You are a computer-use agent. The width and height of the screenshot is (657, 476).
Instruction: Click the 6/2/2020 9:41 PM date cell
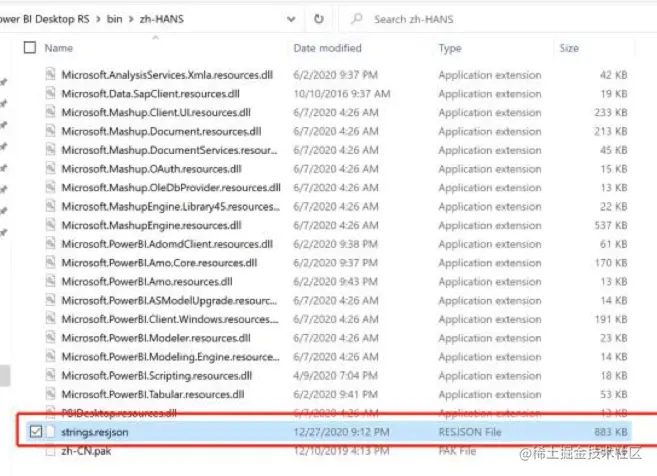coord(335,394)
